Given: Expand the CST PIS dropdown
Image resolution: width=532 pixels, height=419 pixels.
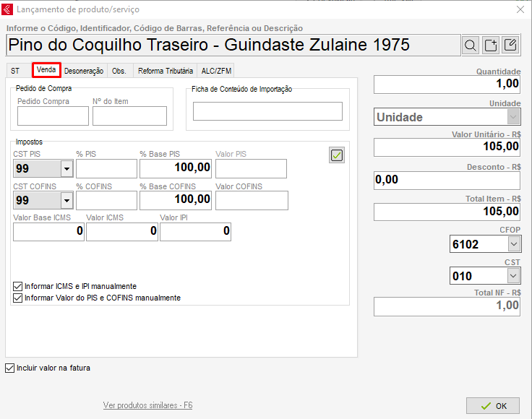Looking at the screenshot, I should point(66,168).
